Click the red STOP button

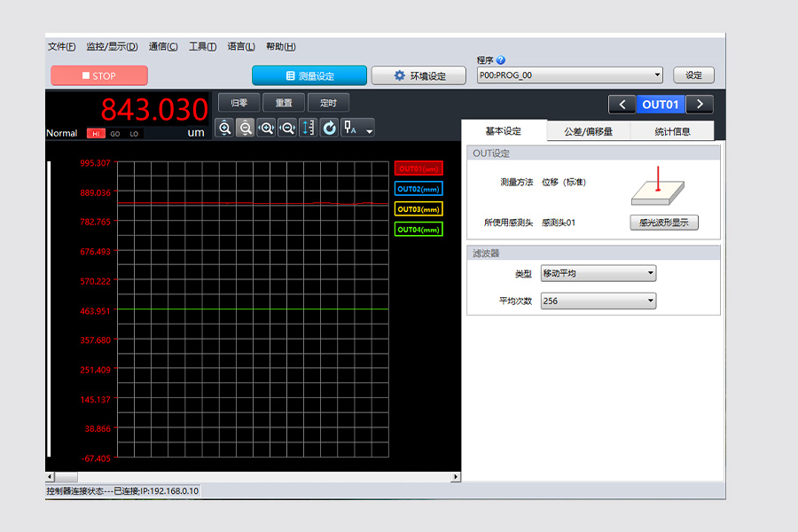tap(99, 76)
